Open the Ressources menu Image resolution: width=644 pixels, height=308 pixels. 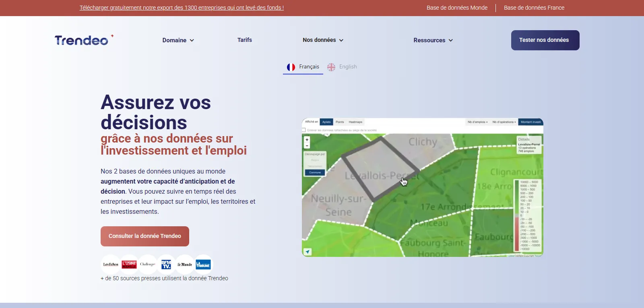[x=433, y=40]
